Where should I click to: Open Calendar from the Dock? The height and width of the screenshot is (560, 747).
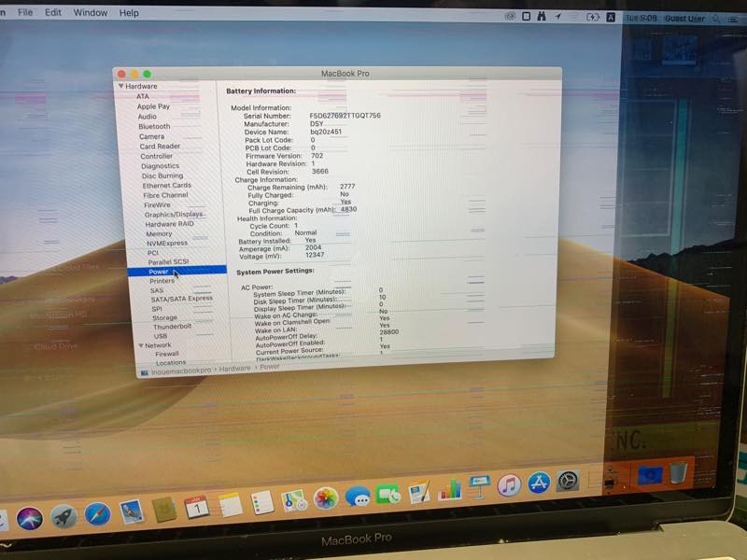pyautogui.click(x=197, y=507)
